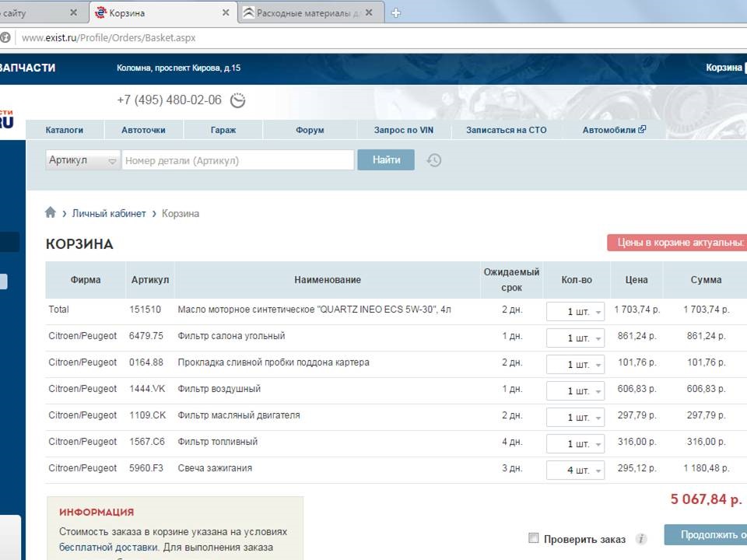Open quantity dropdown for Фильтр воздушный
Viewport: 747px width, 560px height.
(x=575, y=391)
